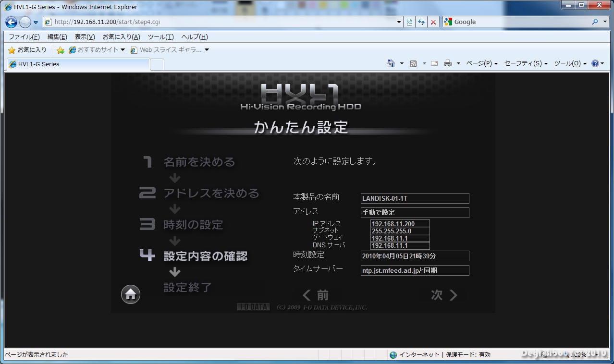Click the round Home button on setup page
Viewport: 614px width, 364px height.
pyautogui.click(x=131, y=294)
